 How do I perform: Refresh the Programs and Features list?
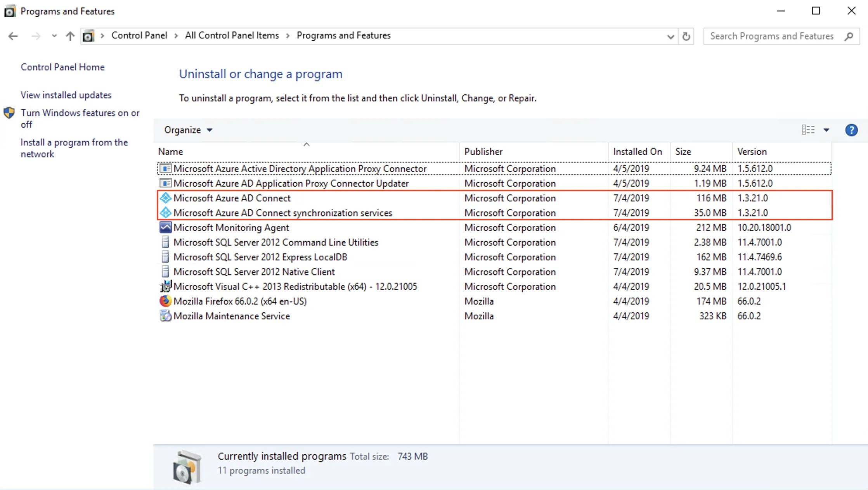pyautogui.click(x=686, y=36)
